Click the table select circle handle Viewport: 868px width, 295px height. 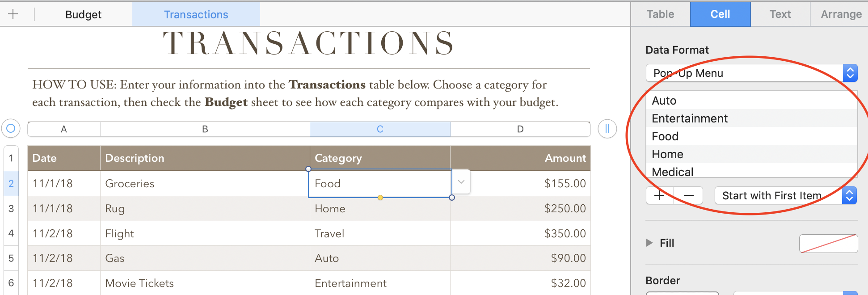(11, 129)
